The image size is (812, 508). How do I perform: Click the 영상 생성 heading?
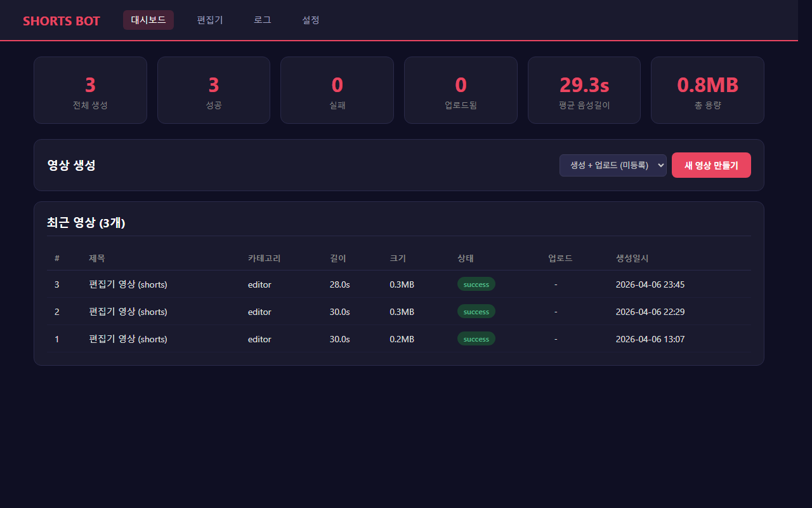click(71, 165)
